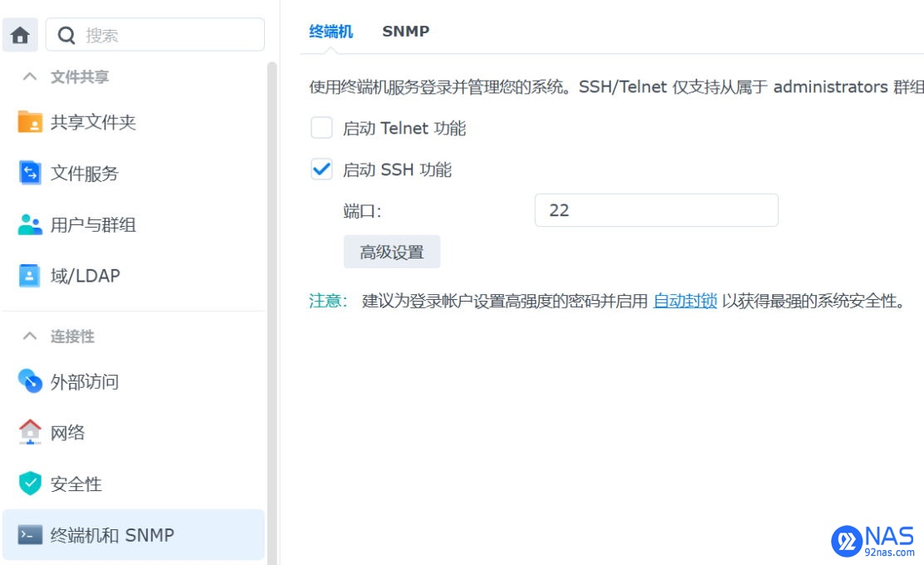
Task: Collapse the 文件共享 section chevron
Action: (x=29, y=76)
